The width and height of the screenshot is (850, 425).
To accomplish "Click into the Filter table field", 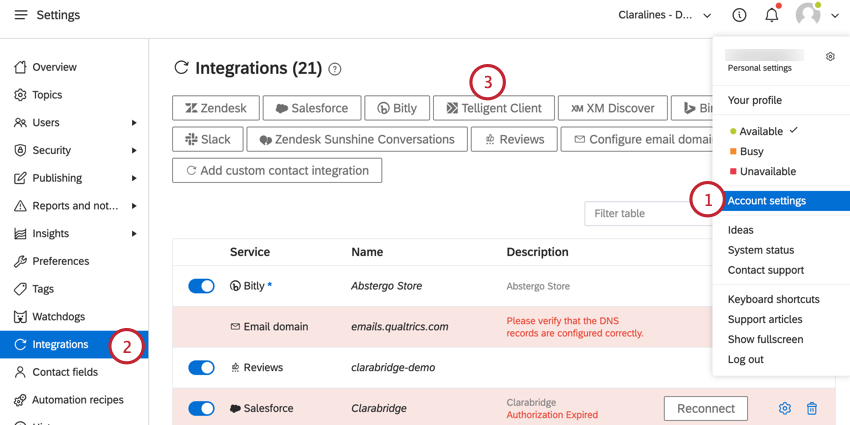I will [x=648, y=213].
